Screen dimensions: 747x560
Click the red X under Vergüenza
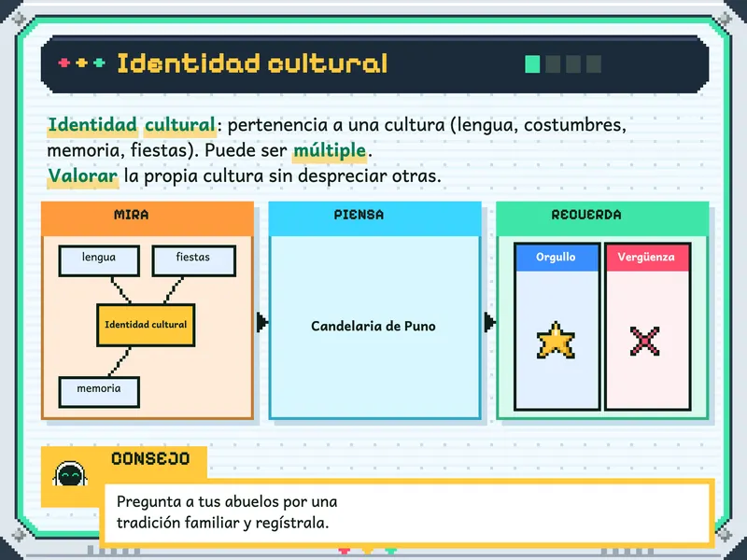coord(645,341)
